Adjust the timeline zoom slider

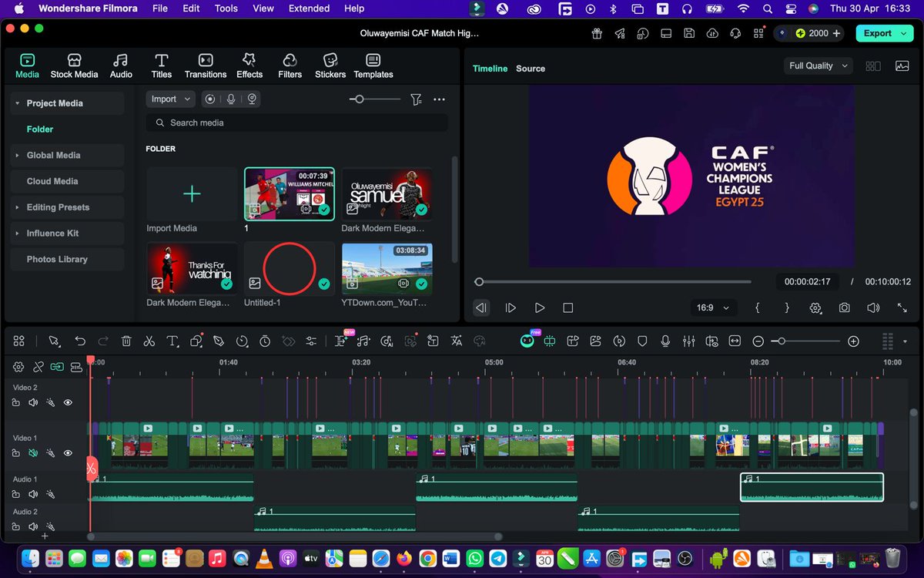coord(806,341)
